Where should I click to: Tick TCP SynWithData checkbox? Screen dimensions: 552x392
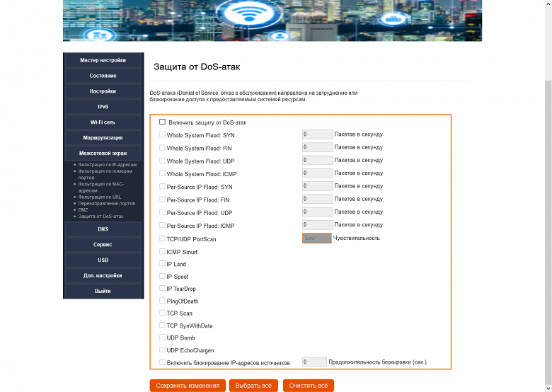point(162,325)
